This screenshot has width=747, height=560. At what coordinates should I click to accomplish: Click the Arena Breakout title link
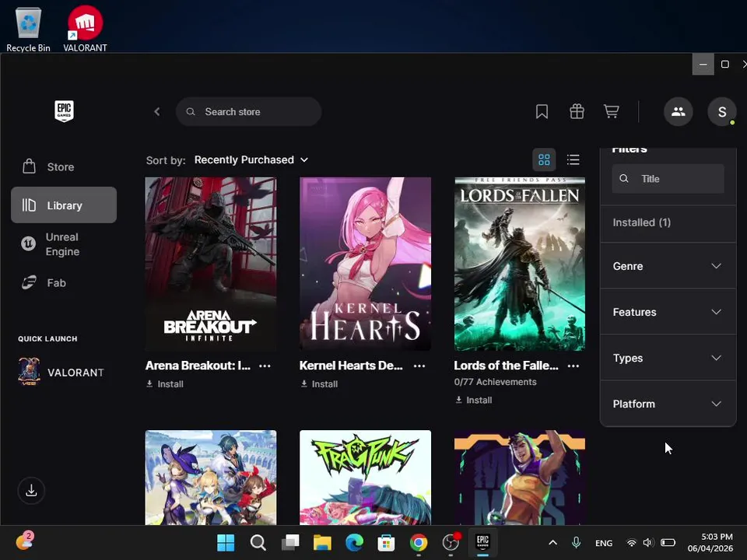tap(198, 366)
